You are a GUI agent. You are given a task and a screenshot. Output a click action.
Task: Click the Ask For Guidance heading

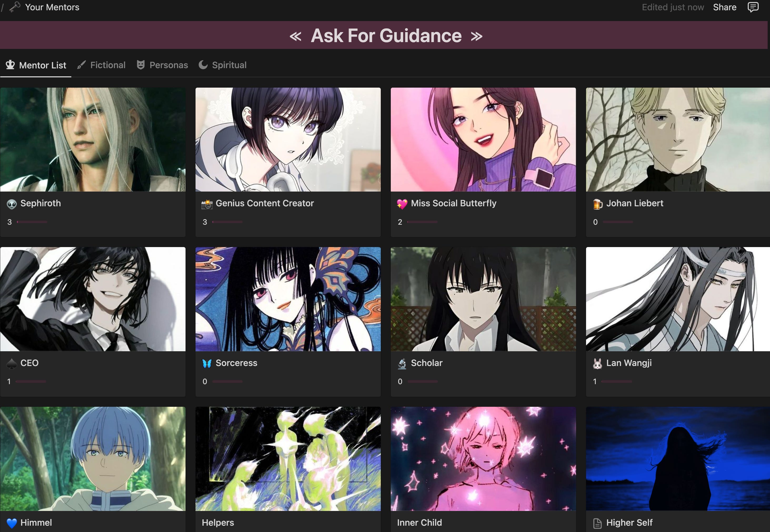(x=386, y=36)
